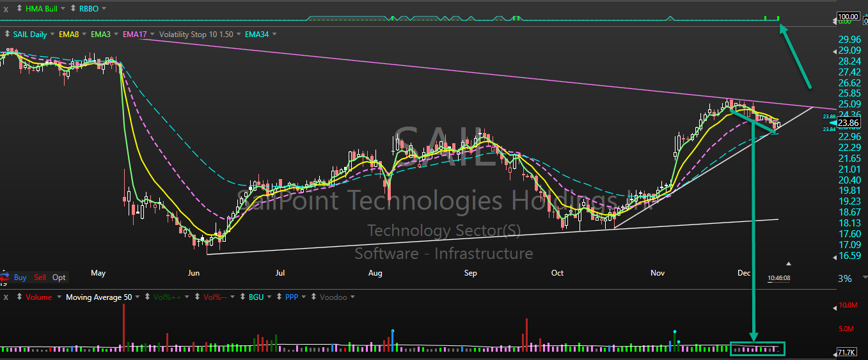Click the 10:46:08 clock label
The width and height of the screenshot is (868, 360).
point(778,278)
